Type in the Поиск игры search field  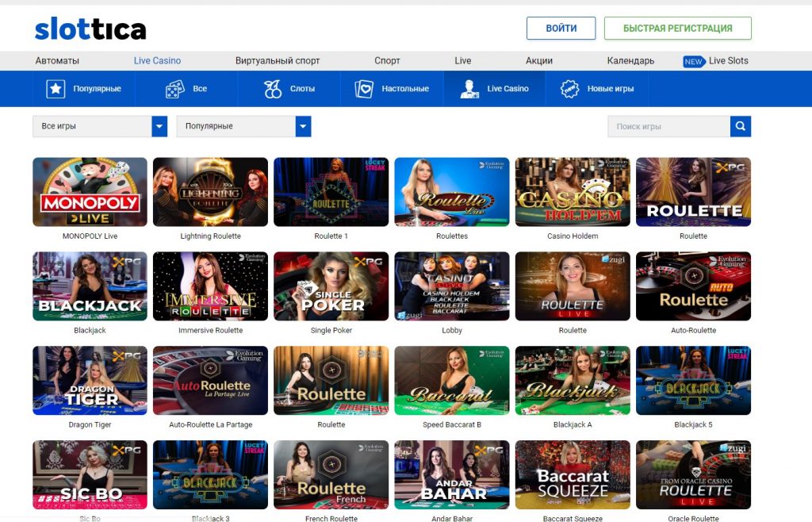pyautogui.click(x=668, y=126)
